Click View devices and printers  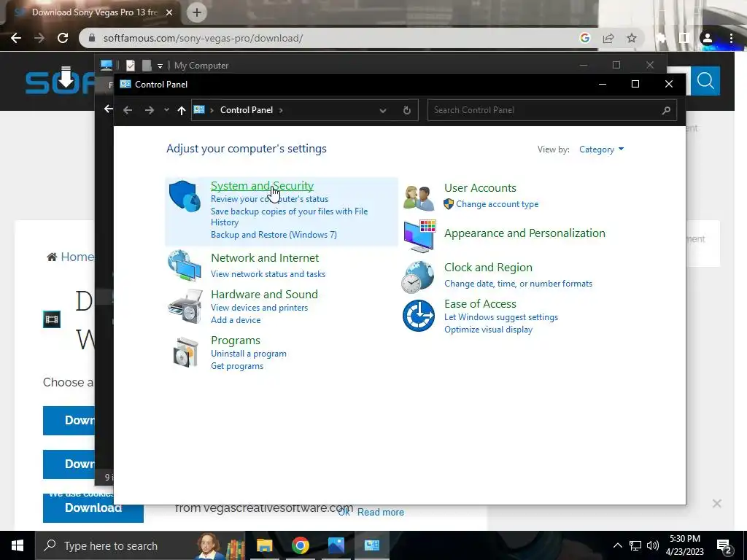coord(259,308)
